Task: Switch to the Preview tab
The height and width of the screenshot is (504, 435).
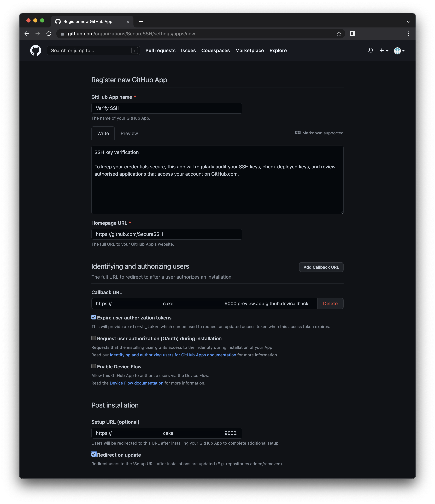Action: [129, 133]
